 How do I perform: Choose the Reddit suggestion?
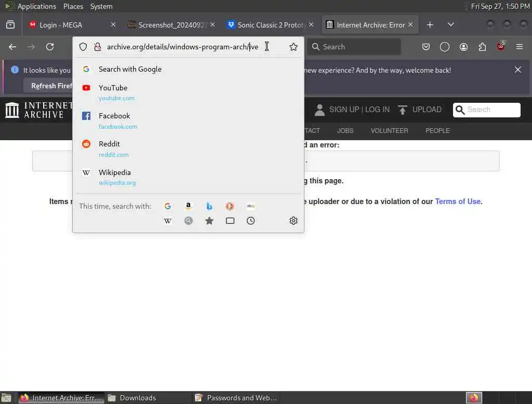(x=188, y=149)
